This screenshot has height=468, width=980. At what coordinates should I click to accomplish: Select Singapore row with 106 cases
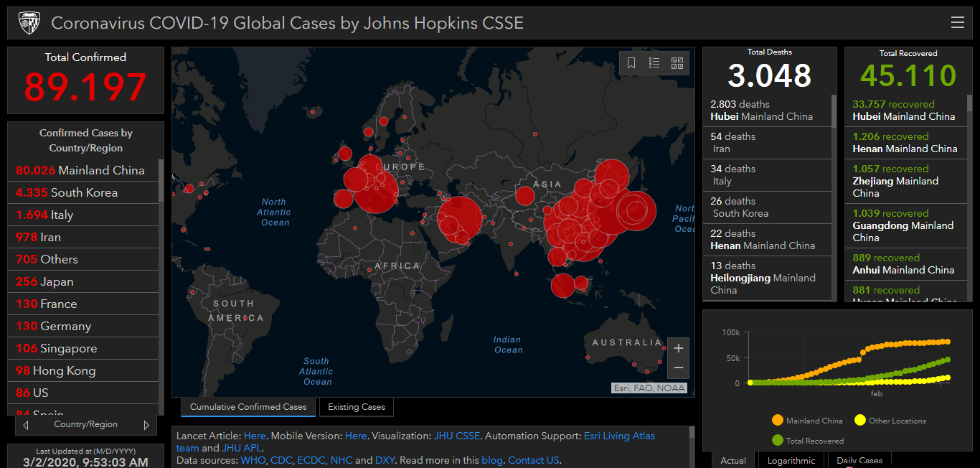point(83,348)
